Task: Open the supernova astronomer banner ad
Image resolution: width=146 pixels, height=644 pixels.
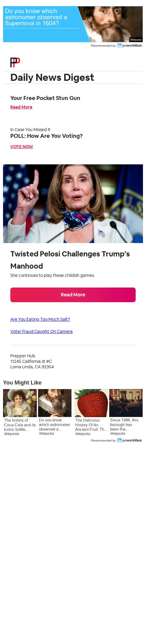Action: coord(73,24)
